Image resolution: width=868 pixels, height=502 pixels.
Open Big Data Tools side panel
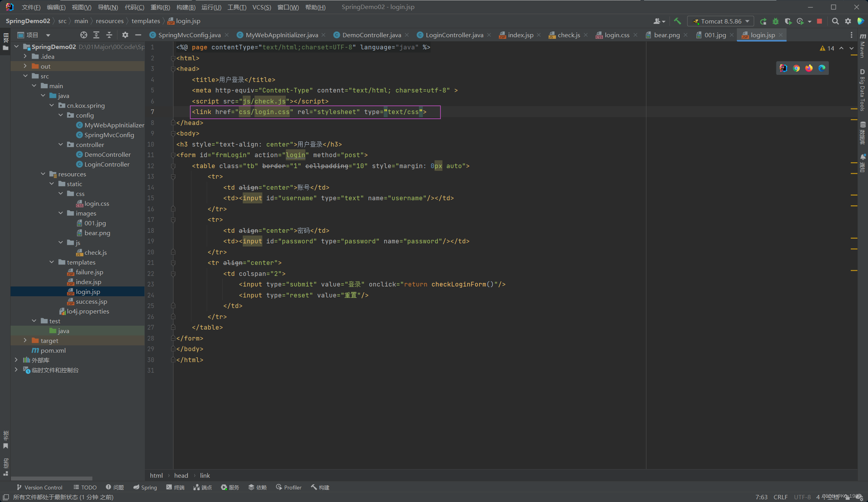coord(863,91)
